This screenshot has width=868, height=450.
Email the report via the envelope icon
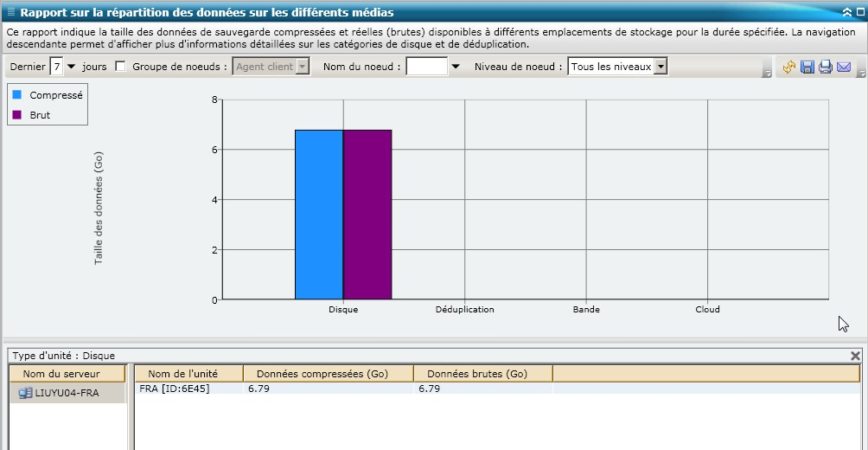coord(844,67)
